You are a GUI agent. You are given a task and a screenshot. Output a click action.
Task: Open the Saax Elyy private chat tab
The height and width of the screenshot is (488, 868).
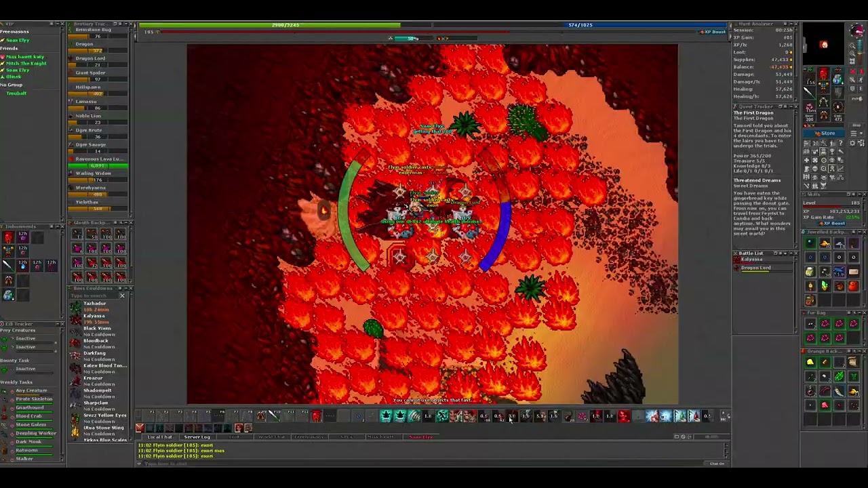(420, 437)
